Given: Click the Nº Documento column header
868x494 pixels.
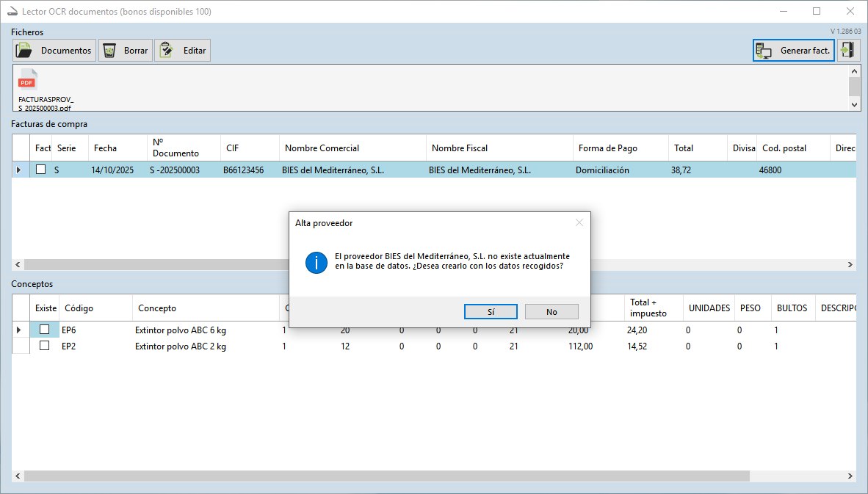Looking at the screenshot, I should coord(184,148).
